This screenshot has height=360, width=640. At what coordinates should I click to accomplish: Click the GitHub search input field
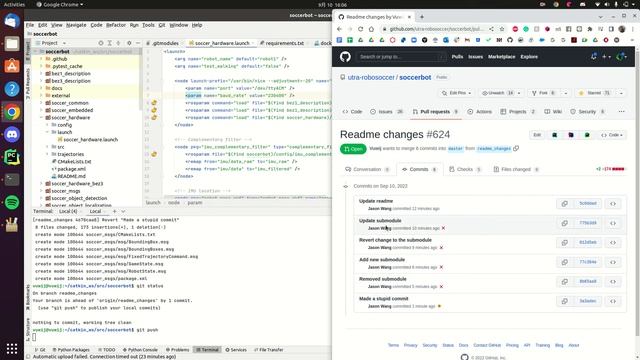point(402,57)
